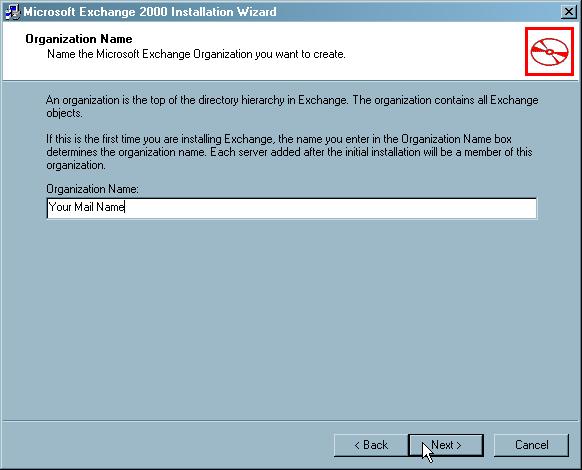This screenshot has height=470, width=582.
Task: Click the bold 'Organization Name' page heading
Action: click(x=79, y=39)
